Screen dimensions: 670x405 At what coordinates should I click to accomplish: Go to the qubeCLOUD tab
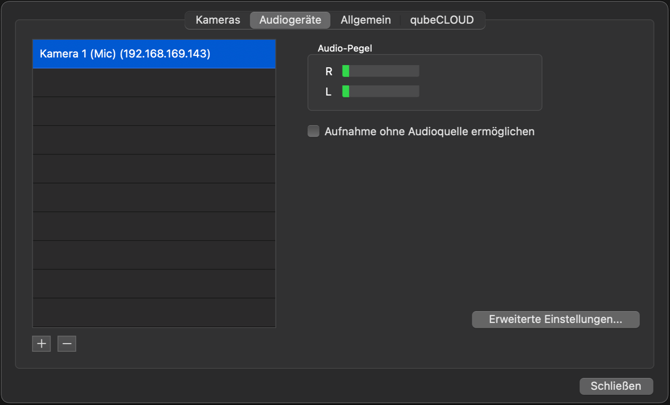pos(442,20)
